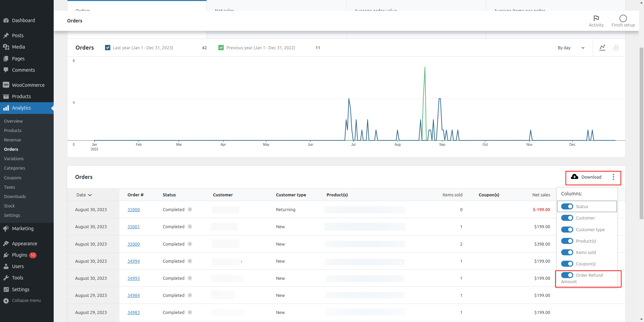The width and height of the screenshot is (644, 322).
Task: Click the three-dot table options icon
Action: (x=613, y=177)
